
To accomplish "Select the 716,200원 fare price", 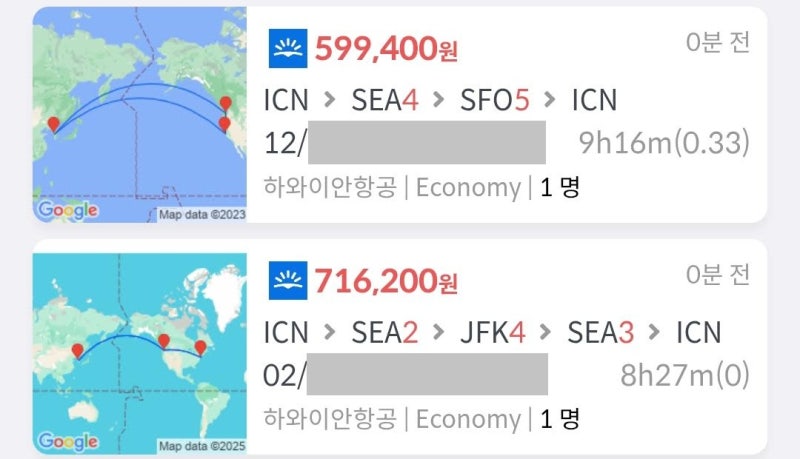I will 386,281.
